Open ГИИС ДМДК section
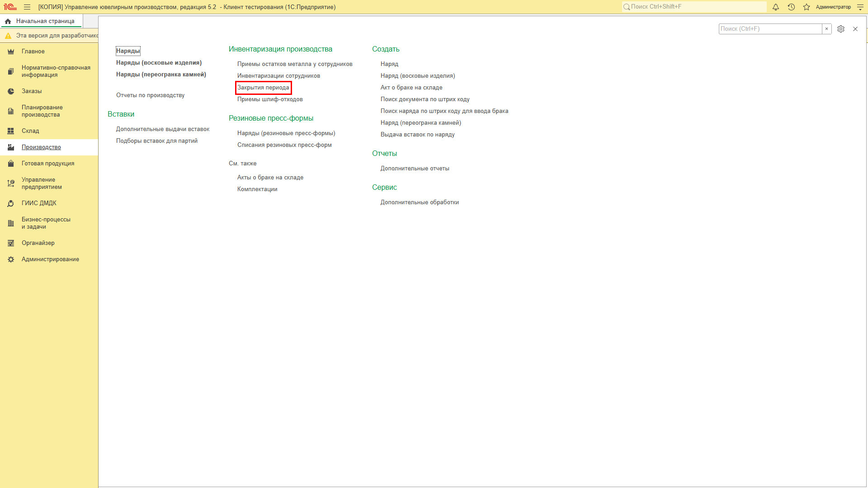Viewport: 868px width, 488px height. tap(39, 203)
